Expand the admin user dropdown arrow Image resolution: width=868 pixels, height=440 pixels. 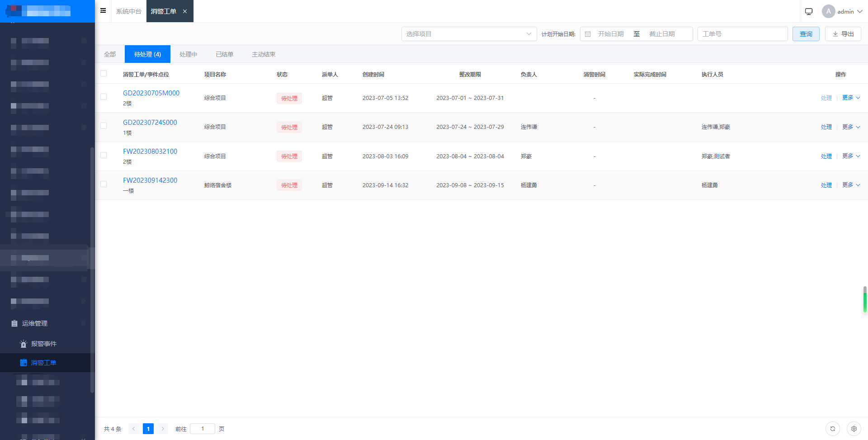click(859, 11)
